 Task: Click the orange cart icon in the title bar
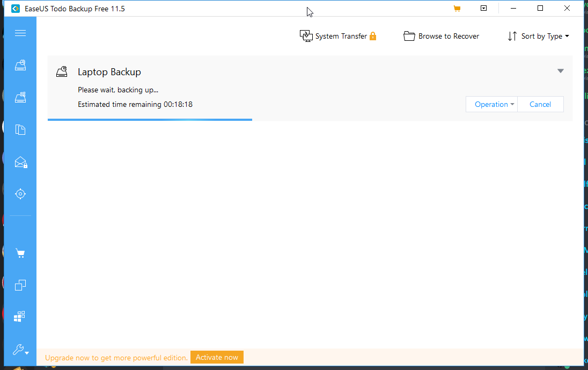457,8
